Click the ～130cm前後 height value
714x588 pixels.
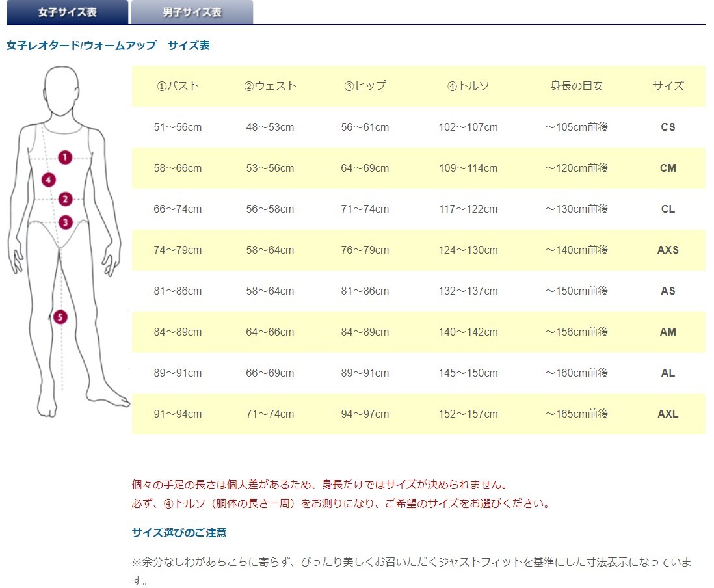[x=577, y=209]
